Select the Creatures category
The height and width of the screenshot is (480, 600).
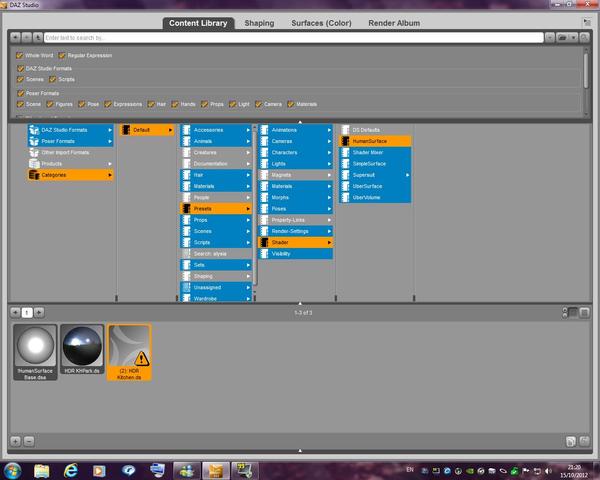click(x=216, y=152)
